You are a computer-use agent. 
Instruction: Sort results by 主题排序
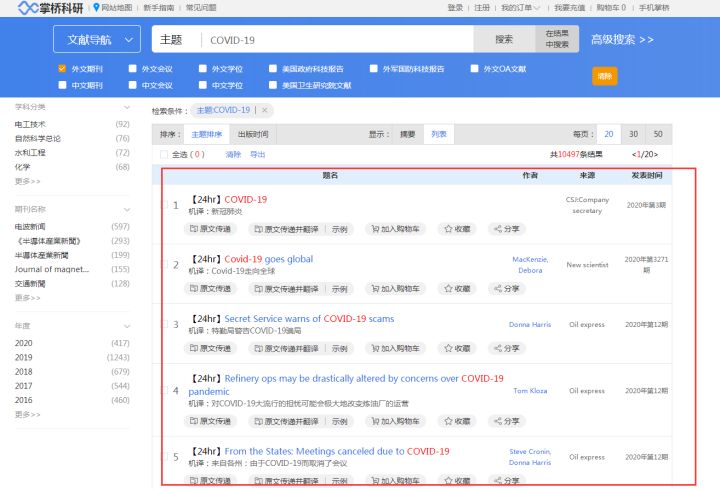click(207, 134)
